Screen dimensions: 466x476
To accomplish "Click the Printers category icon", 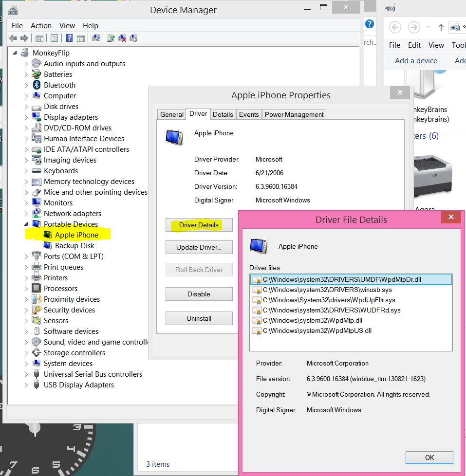I will (x=37, y=277).
